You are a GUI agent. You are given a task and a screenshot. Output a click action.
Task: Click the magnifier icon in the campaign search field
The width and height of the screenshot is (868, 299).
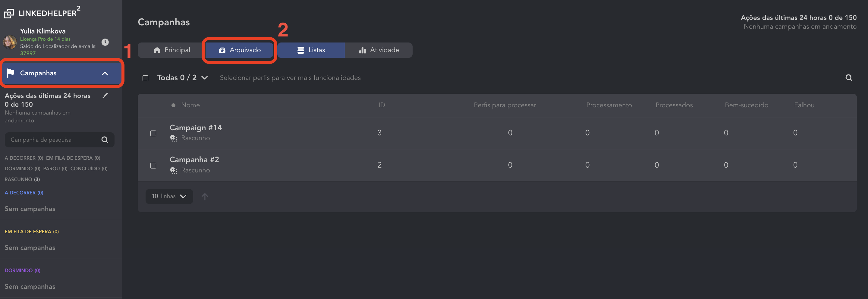[x=105, y=140]
